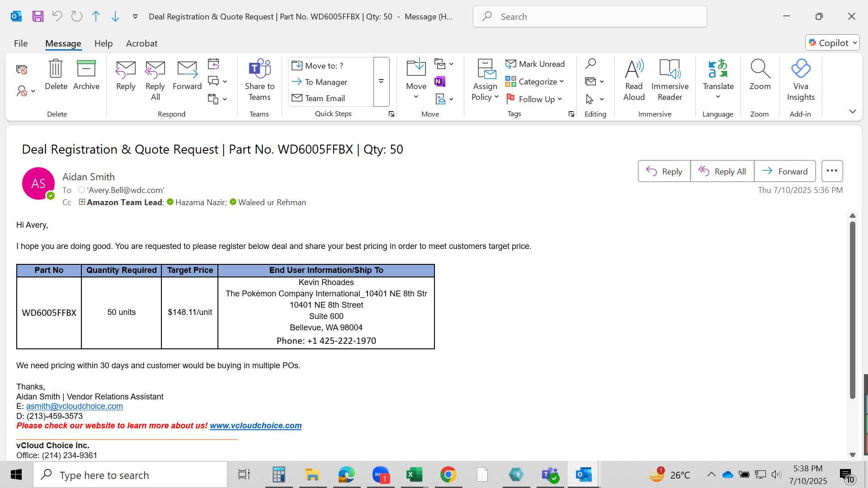Open Assign Policy

click(485, 80)
